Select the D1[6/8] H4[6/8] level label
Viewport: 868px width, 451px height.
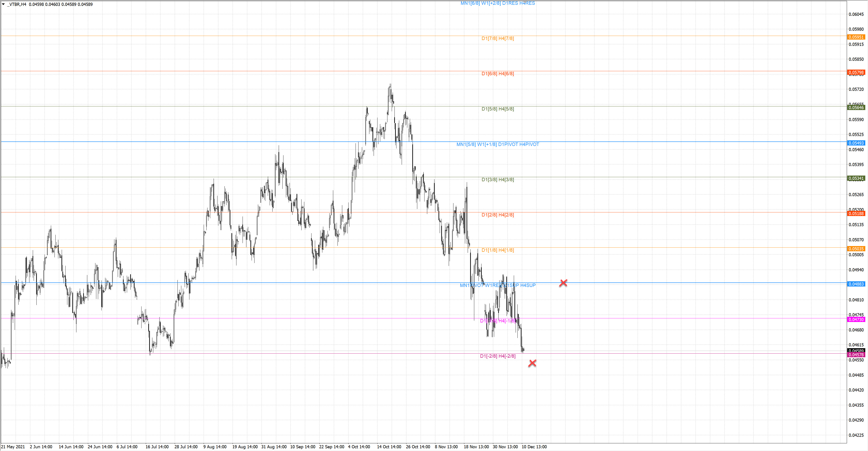pyautogui.click(x=498, y=74)
